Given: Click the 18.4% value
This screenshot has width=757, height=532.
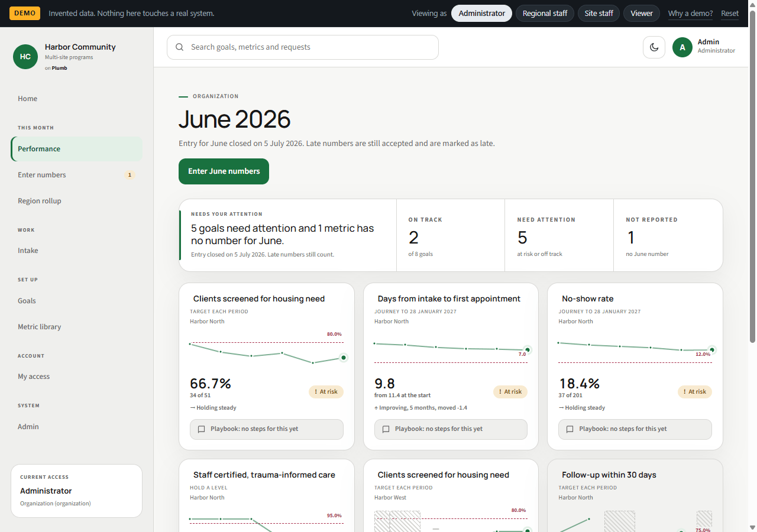Looking at the screenshot, I should 579,384.
